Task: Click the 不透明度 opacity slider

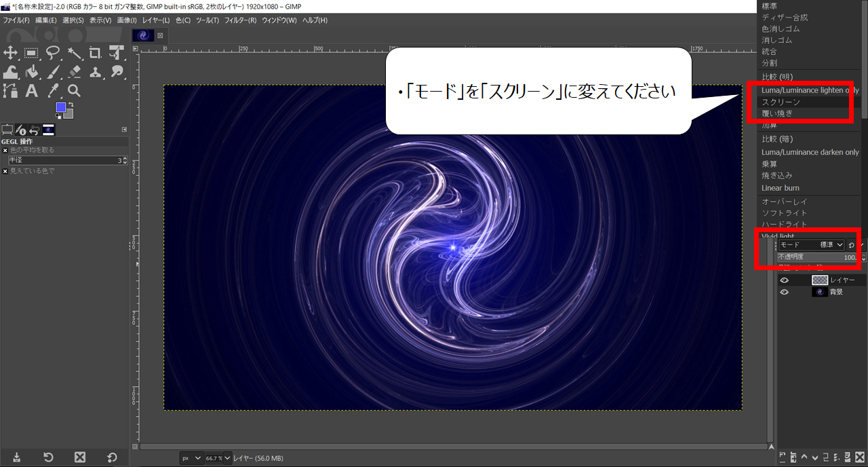Action: (x=821, y=257)
